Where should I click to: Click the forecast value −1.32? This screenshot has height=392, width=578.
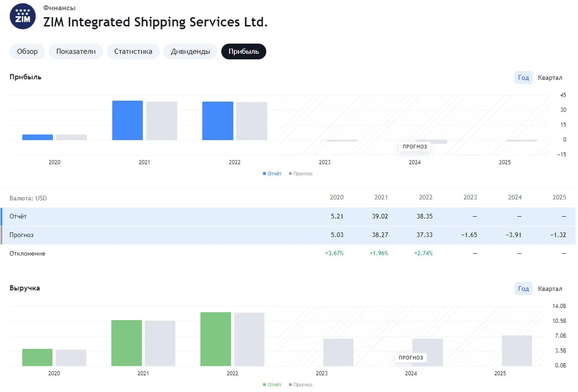[558, 235]
